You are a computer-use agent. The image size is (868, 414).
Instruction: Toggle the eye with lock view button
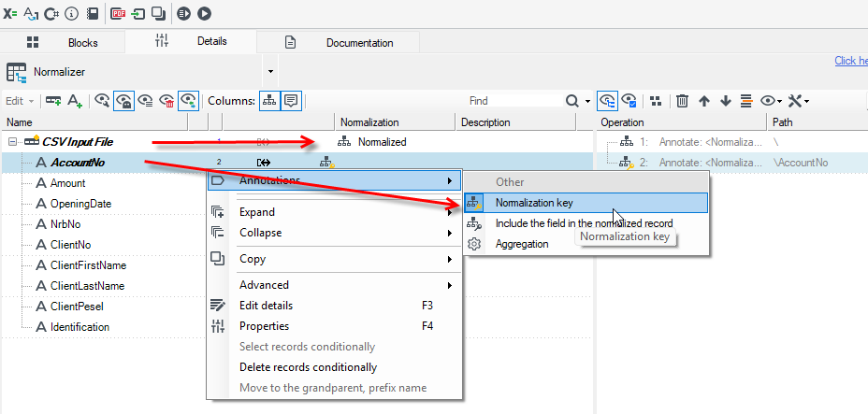123,101
